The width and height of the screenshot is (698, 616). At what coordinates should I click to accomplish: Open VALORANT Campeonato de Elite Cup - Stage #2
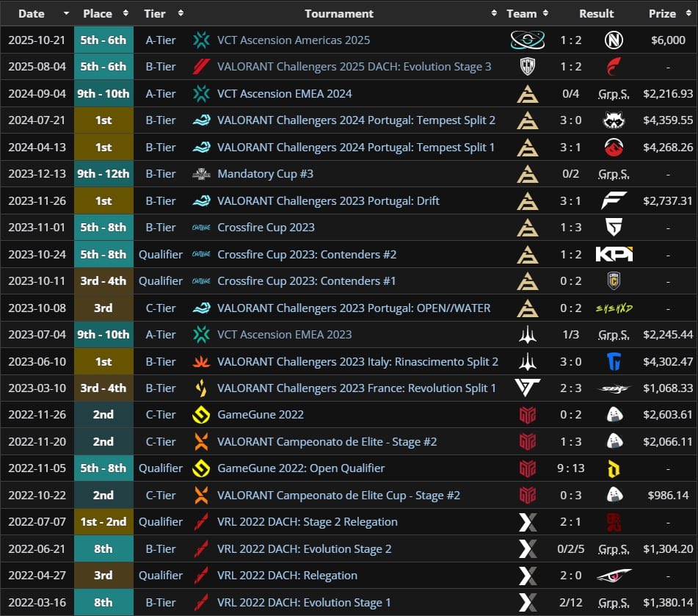point(338,496)
